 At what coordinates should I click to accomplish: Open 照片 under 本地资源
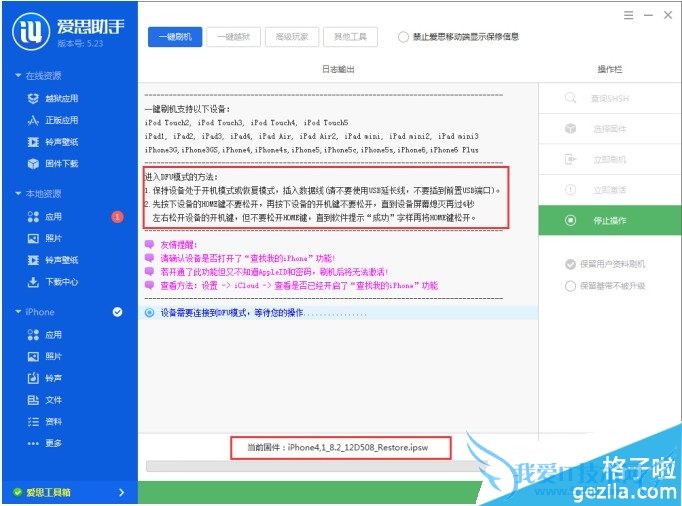45,238
